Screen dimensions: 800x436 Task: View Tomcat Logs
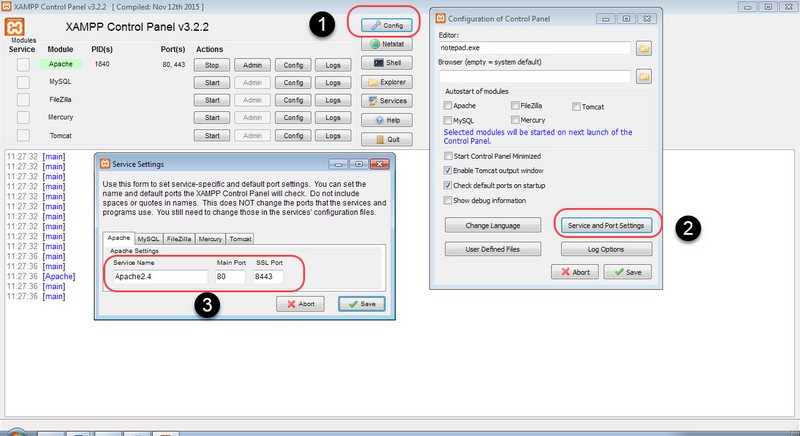pyautogui.click(x=333, y=136)
